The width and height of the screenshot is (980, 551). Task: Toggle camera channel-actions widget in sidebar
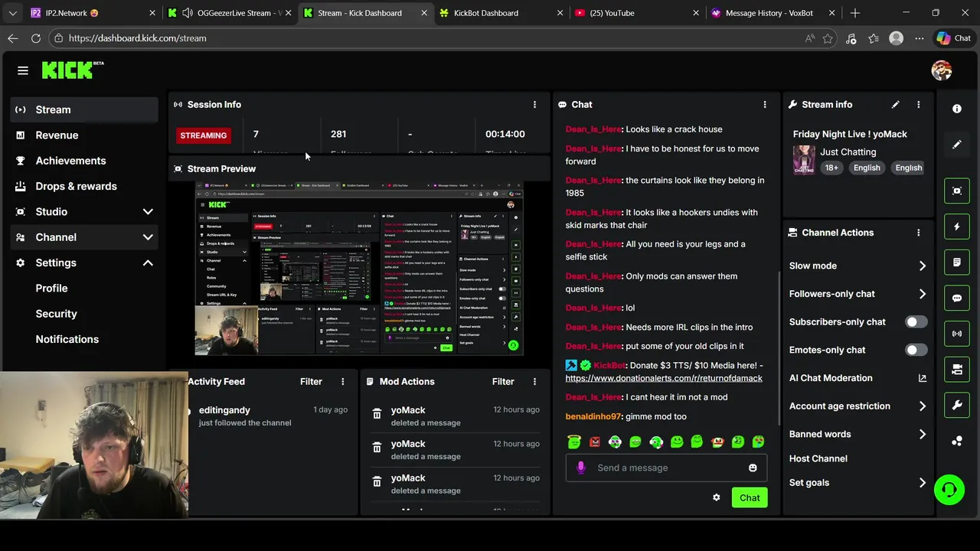pyautogui.click(x=956, y=370)
